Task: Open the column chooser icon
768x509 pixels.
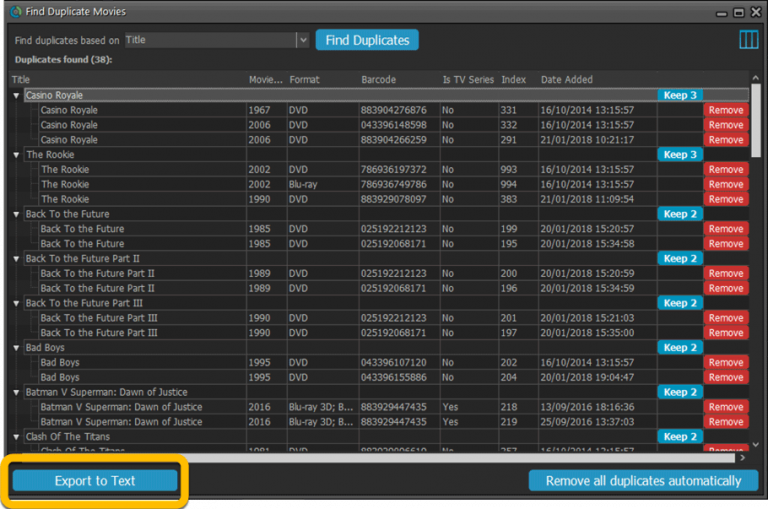Action: 748,40
